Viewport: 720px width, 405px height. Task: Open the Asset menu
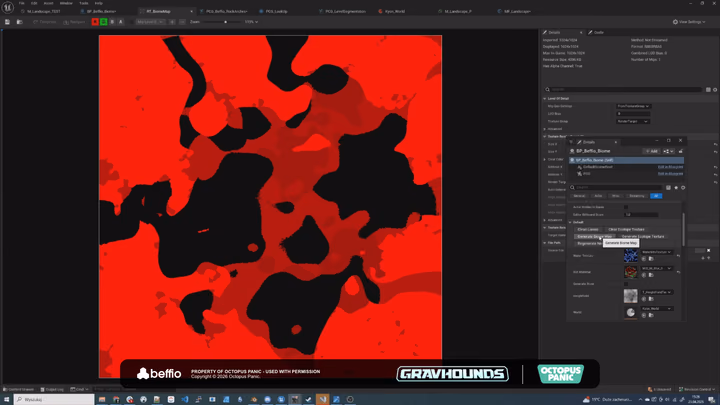tap(48, 3)
